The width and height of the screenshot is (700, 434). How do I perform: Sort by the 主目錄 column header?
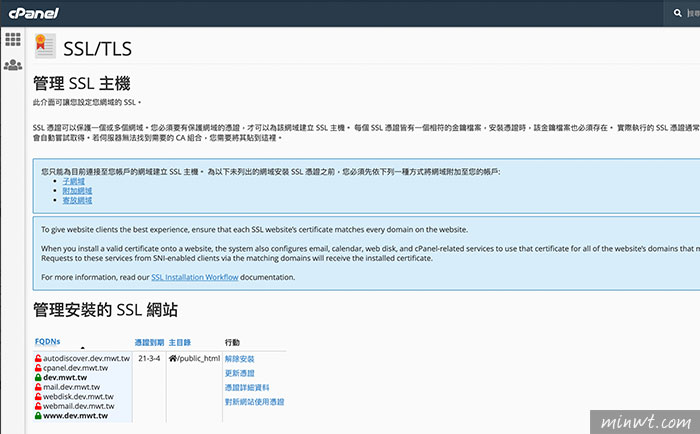click(179, 342)
